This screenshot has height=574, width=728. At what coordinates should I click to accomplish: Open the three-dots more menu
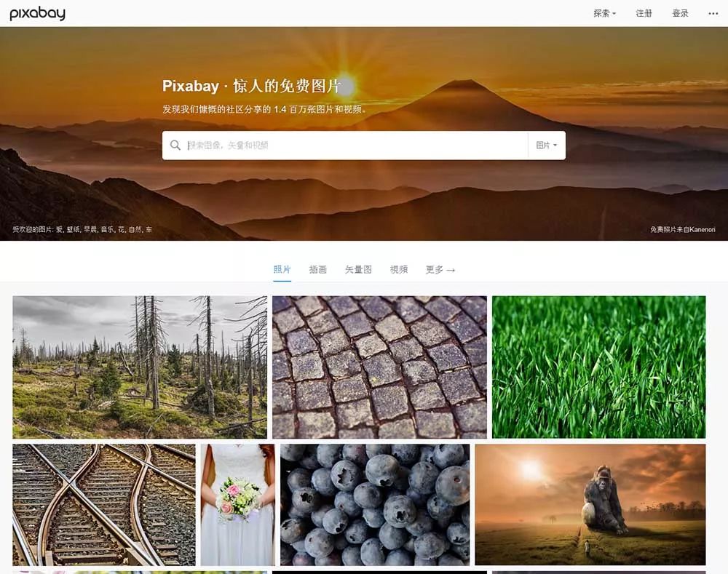pos(713,13)
